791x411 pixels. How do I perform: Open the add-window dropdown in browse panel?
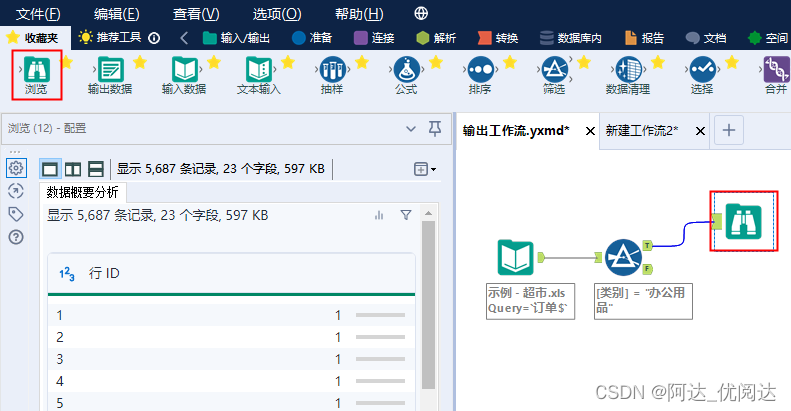425,169
